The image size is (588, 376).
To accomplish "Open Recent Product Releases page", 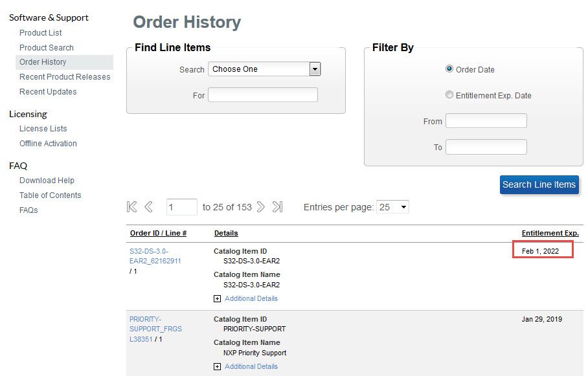I will [x=65, y=77].
